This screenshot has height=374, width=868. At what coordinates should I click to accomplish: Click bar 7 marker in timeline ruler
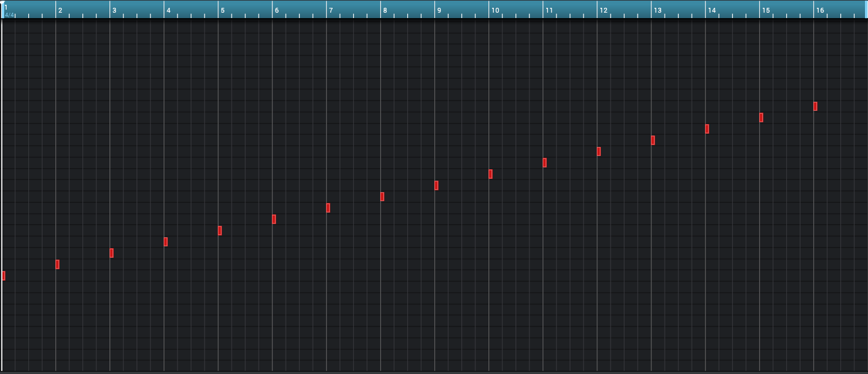[x=331, y=10]
